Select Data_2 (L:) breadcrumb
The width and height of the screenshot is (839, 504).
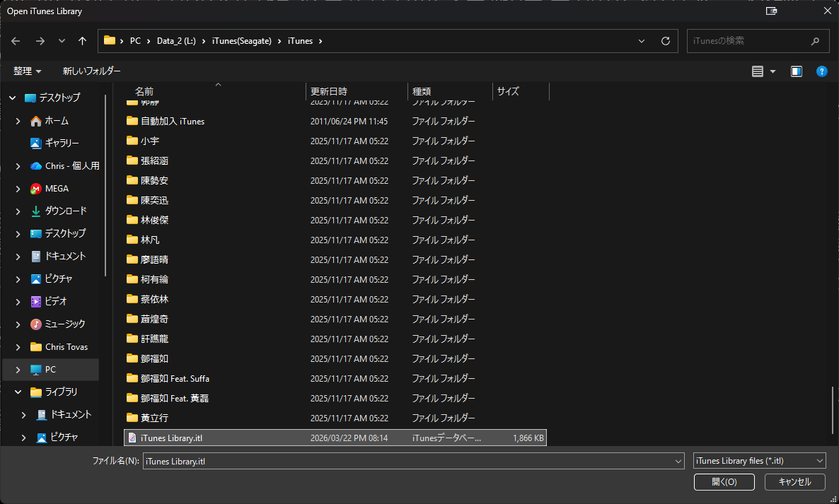[176, 41]
